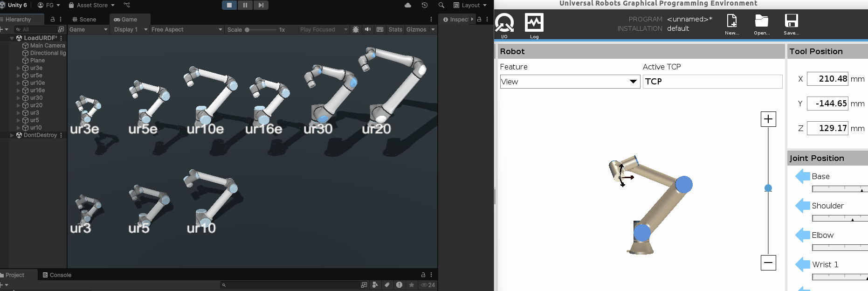Open the Unity cloud services icon
Viewport: 868px width, 291px height.
408,5
